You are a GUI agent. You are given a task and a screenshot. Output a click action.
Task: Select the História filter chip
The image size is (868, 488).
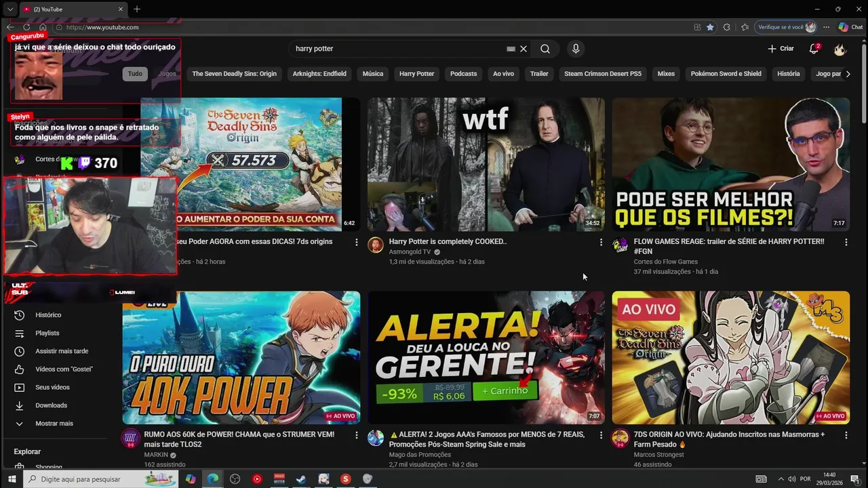(x=789, y=74)
